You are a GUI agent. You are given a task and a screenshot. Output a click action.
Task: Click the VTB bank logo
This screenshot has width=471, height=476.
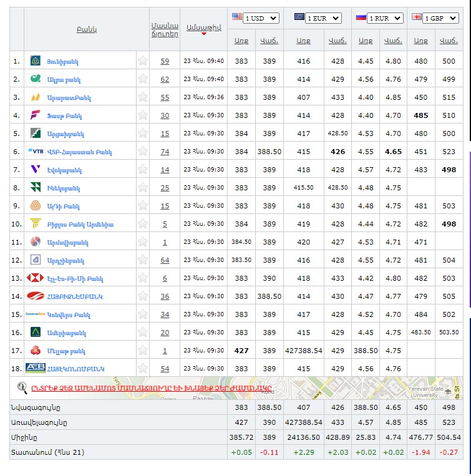coord(36,152)
